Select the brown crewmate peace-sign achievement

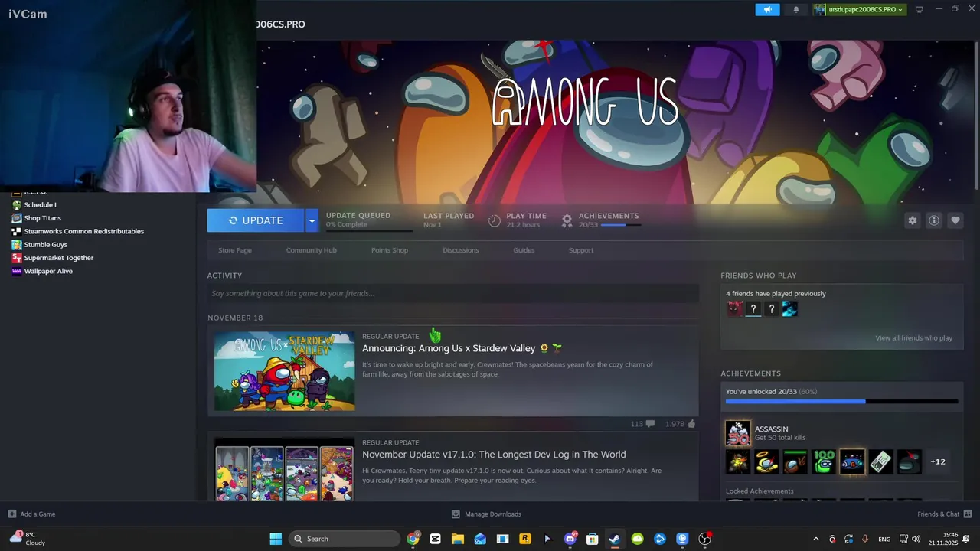click(795, 461)
